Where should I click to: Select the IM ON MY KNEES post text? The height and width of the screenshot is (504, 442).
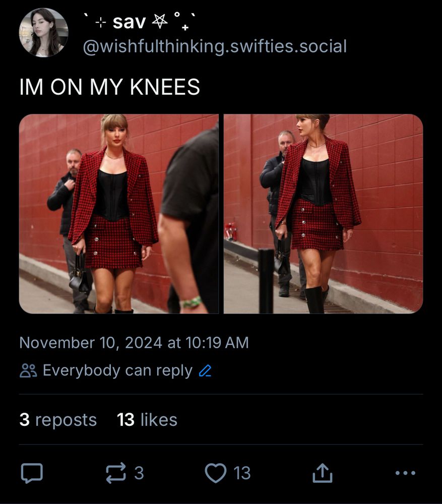coord(109,87)
